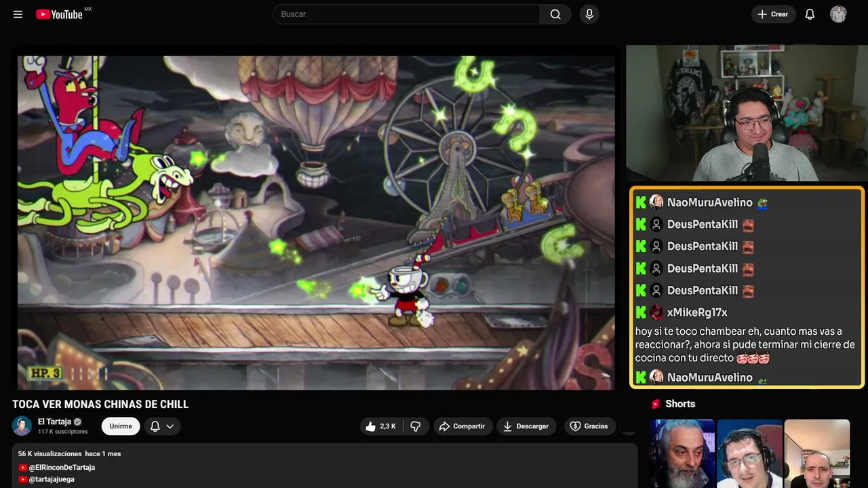The width and height of the screenshot is (868, 488).
Task: Click the Shorts section heading
Action: 680,404
